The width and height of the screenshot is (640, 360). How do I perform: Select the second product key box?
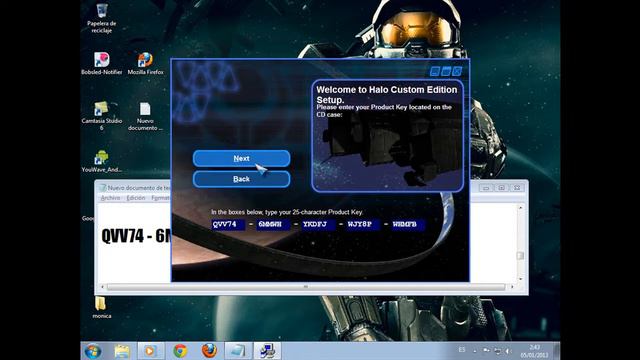(273, 224)
